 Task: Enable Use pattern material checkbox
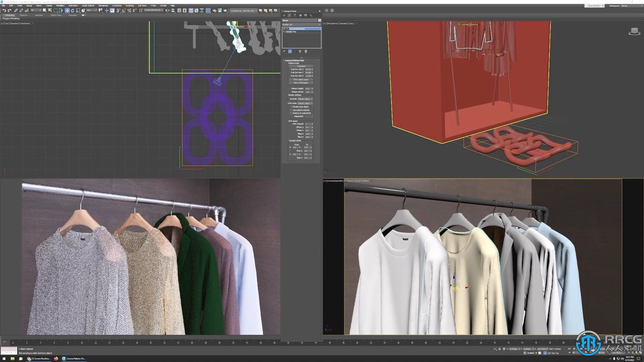coord(291,110)
